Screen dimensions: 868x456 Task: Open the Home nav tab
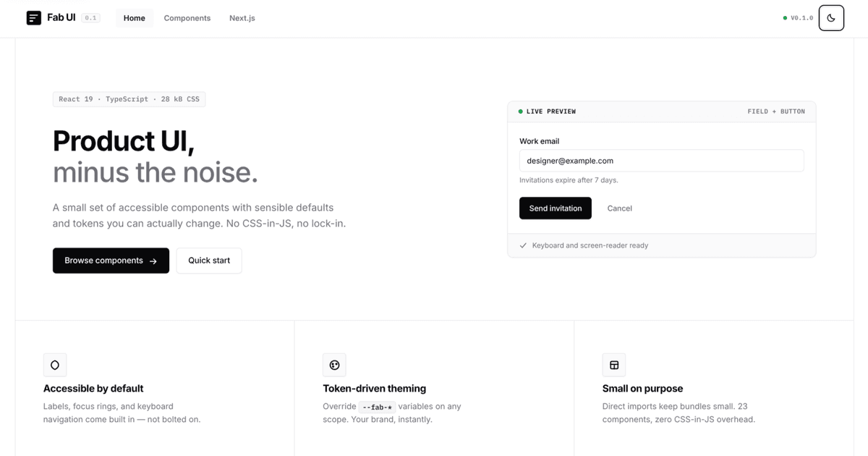click(x=135, y=18)
